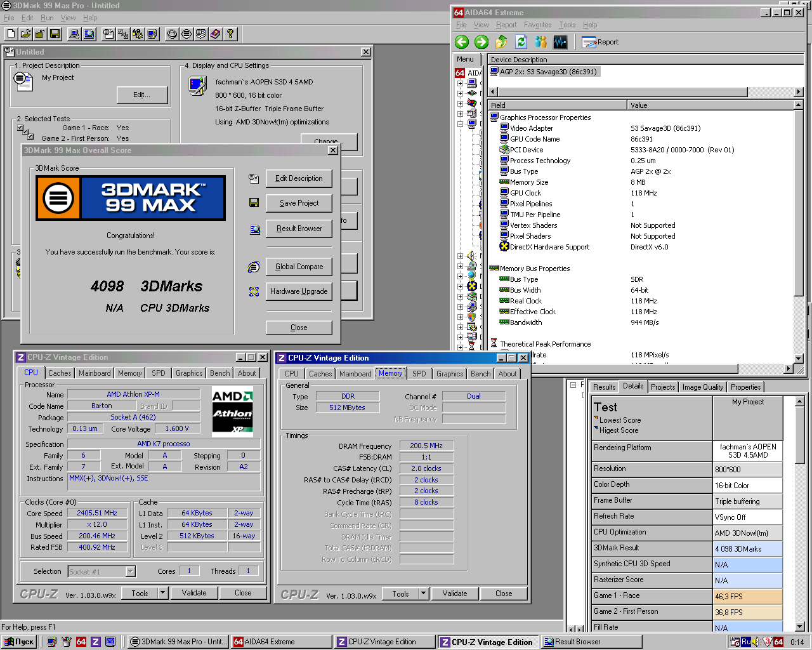This screenshot has height=650, width=812.
Task: Toggle the Game 1 - Race test checkbox
Action: coord(21,128)
